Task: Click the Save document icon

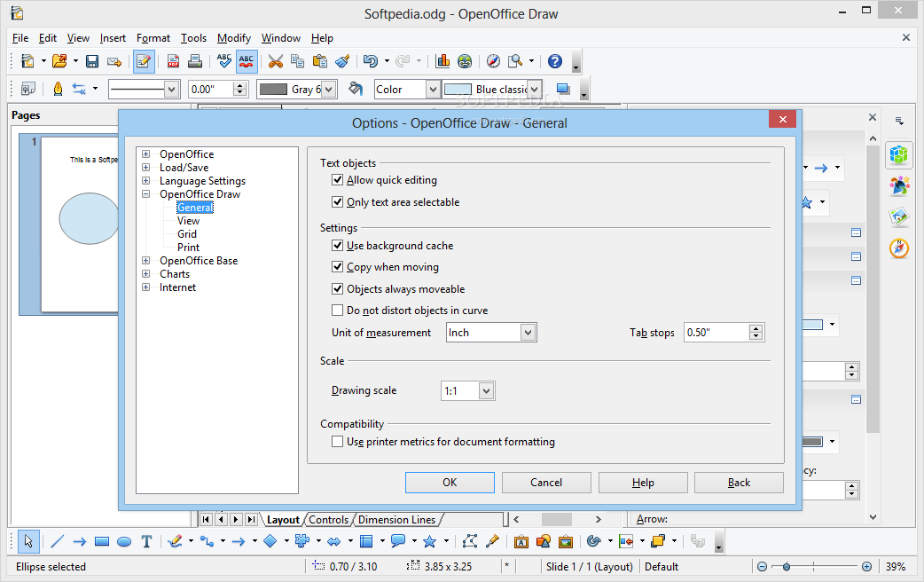Action: click(x=92, y=61)
